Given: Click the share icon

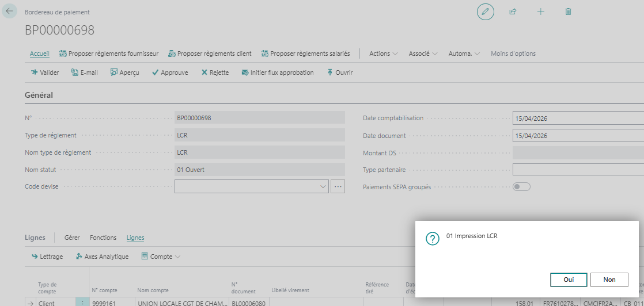Looking at the screenshot, I should [513, 12].
